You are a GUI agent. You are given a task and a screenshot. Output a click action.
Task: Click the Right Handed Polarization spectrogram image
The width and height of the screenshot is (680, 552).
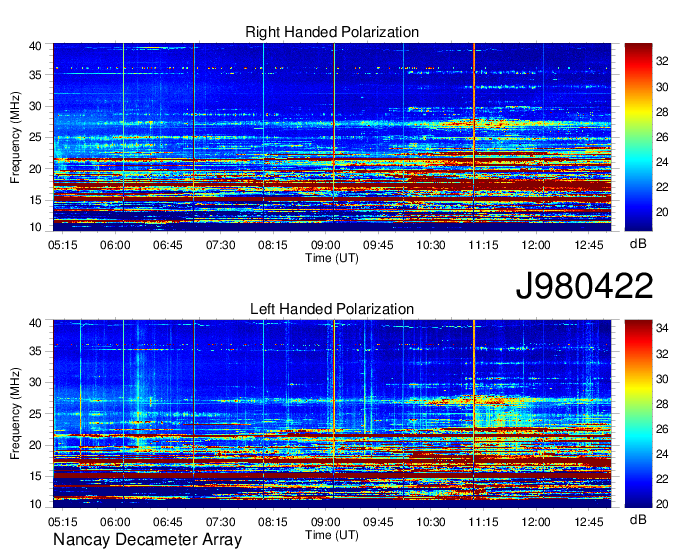[332, 137]
